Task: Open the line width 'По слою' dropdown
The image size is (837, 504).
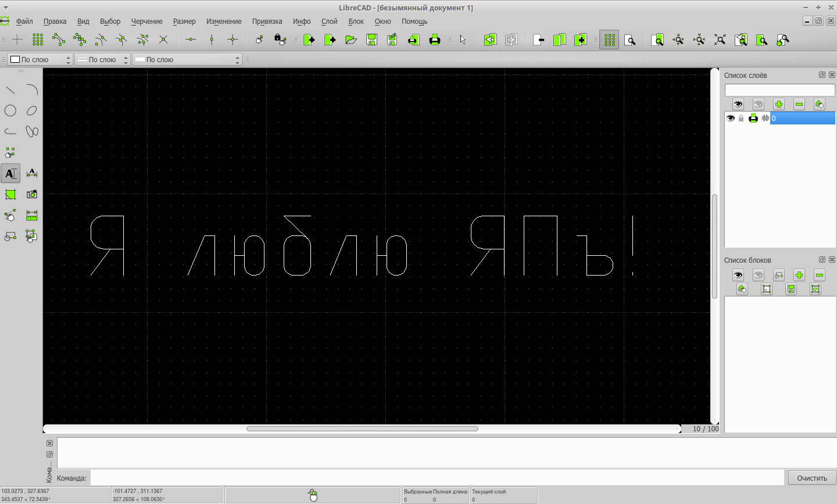Action: (x=102, y=59)
